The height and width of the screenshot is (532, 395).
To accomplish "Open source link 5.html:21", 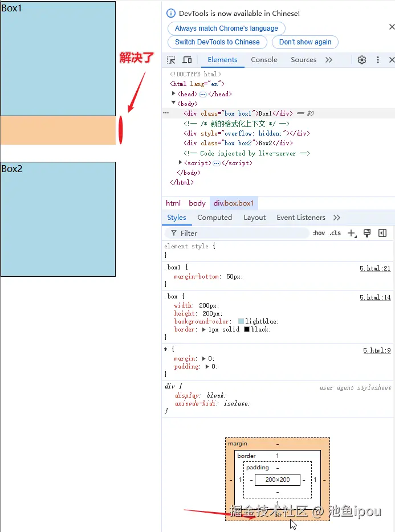I will 375,268.
